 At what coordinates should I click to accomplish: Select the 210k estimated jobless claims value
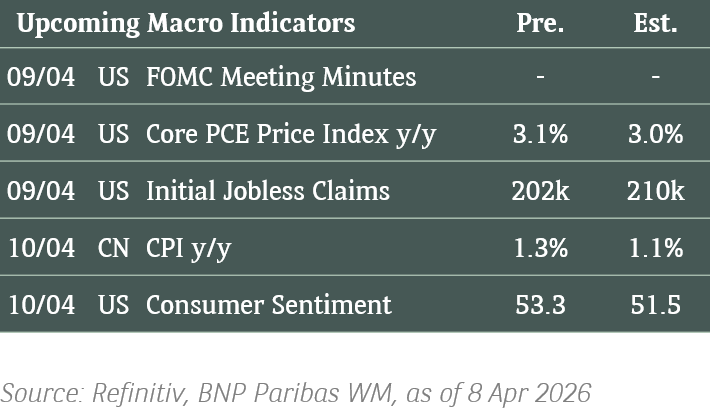(x=656, y=190)
